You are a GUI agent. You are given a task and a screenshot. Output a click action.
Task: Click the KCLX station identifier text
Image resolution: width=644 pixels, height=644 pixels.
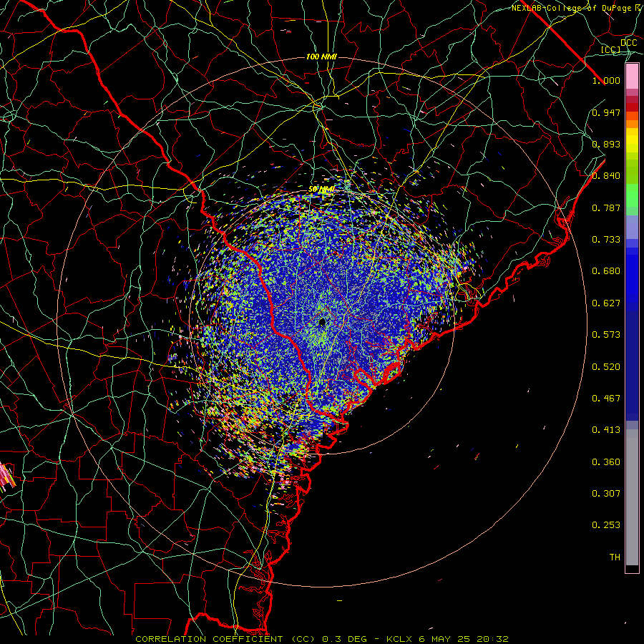(x=401, y=639)
